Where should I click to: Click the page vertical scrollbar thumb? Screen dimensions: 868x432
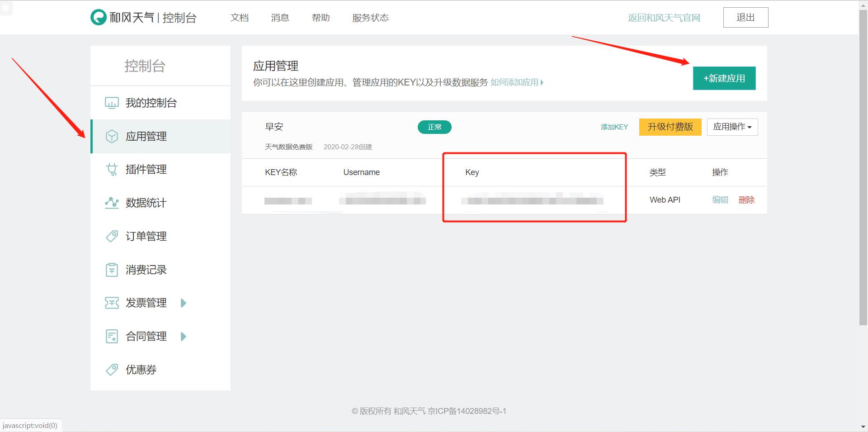863,166
